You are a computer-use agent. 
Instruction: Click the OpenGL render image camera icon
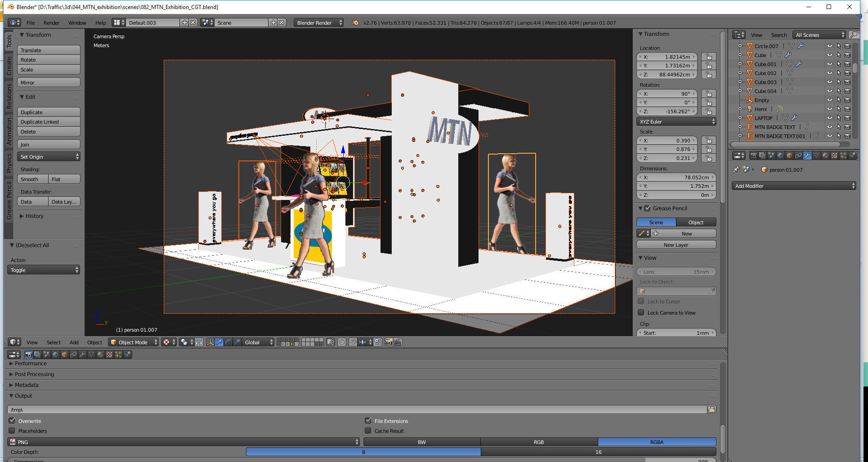(389, 342)
